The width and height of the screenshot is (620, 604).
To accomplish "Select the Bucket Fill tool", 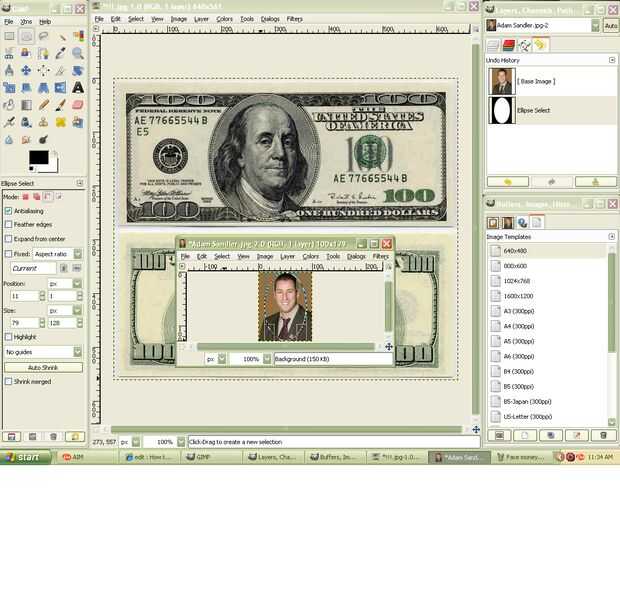I will coord(9,105).
